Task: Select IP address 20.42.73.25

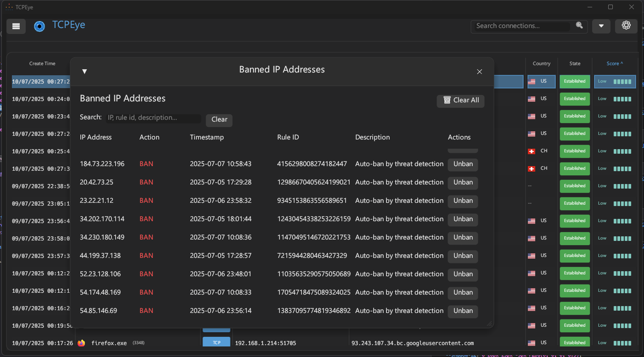Action: click(x=96, y=182)
